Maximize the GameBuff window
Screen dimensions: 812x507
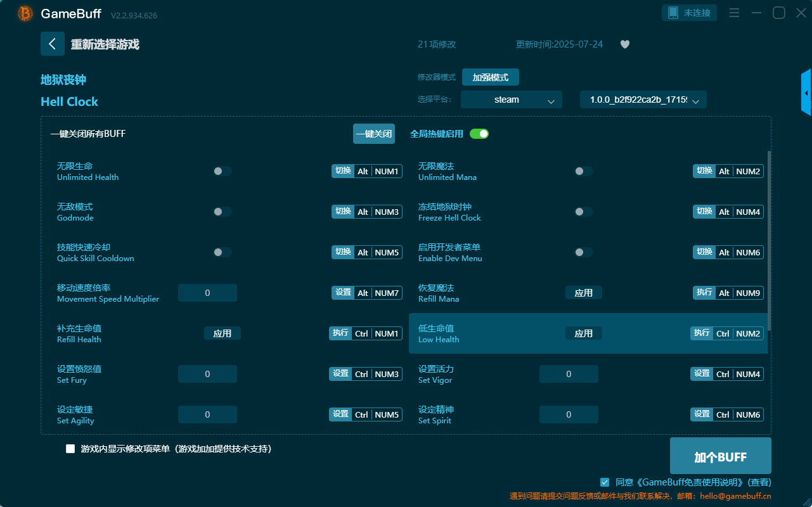(x=779, y=13)
